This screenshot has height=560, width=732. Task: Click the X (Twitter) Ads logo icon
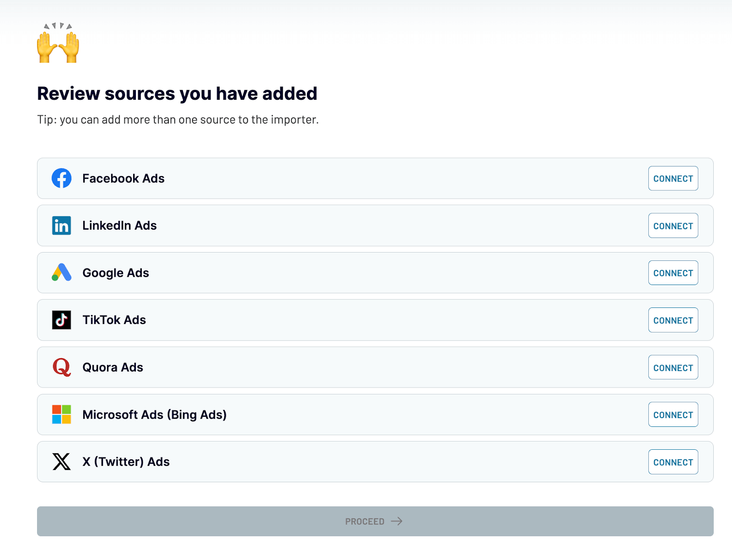61,462
